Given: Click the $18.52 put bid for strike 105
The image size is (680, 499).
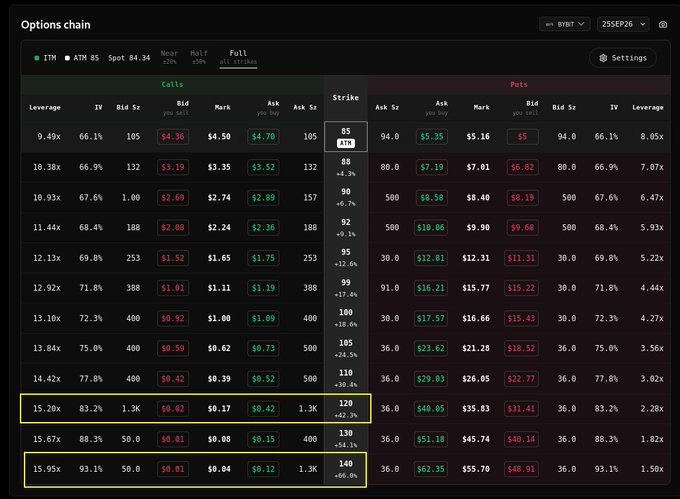Looking at the screenshot, I should pos(521,348).
